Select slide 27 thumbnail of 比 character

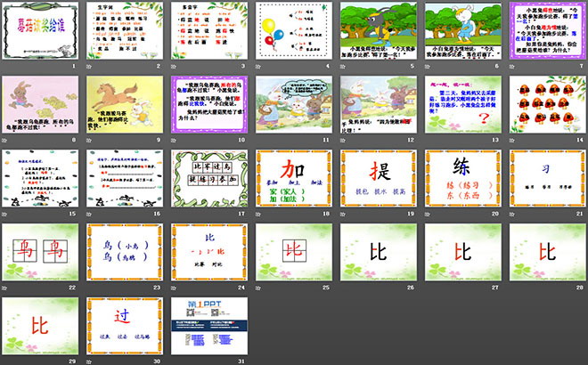coord(463,252)
